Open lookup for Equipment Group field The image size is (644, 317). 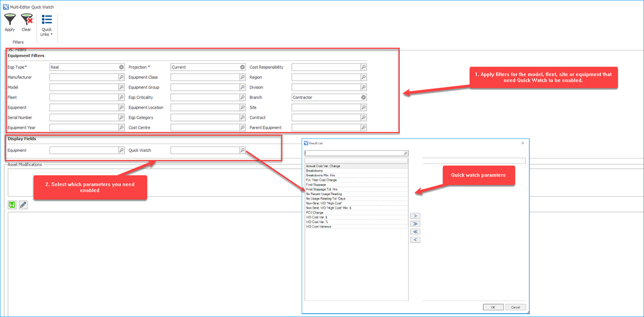(242, 87)
